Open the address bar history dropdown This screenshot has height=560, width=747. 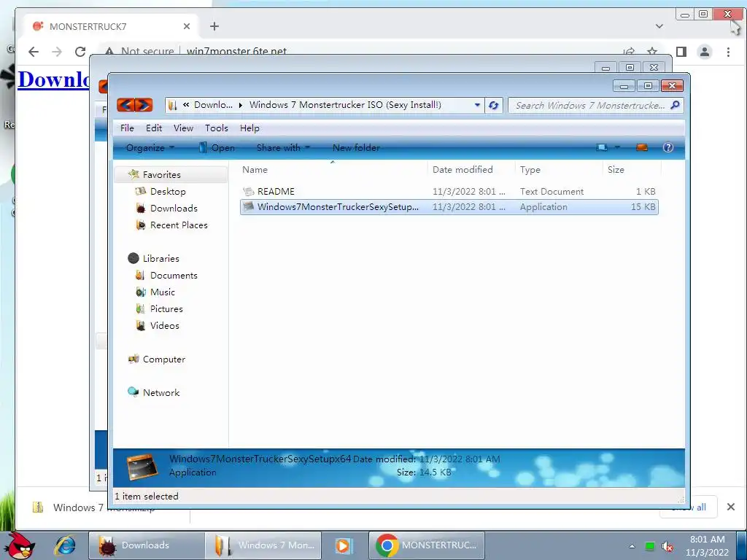[477, 105]
